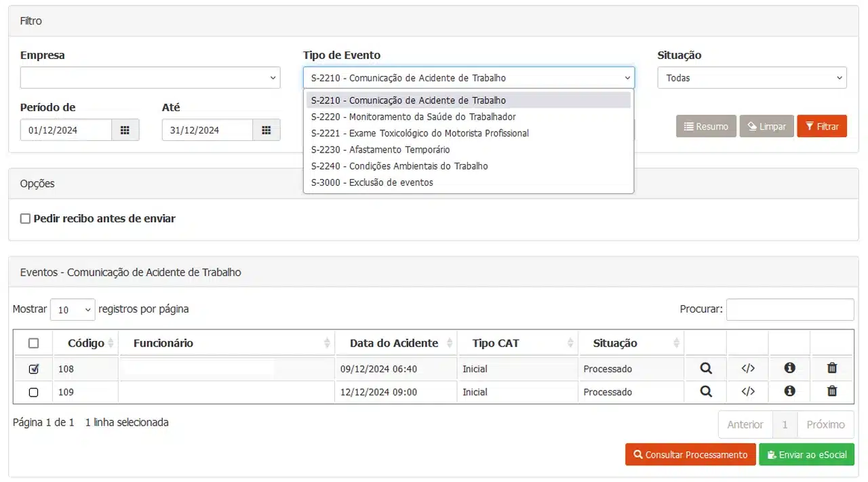Viewport: 868px width, 482px height.
Task: Show XML code for record 109
Action: click(x=748, y=392)
